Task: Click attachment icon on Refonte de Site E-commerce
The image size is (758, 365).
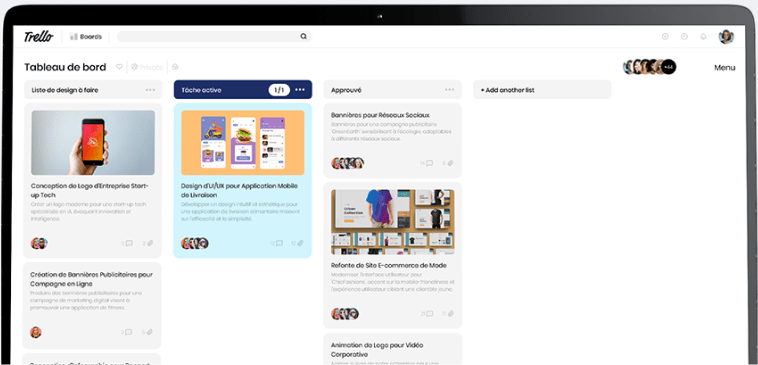Action: pos(451,314)
